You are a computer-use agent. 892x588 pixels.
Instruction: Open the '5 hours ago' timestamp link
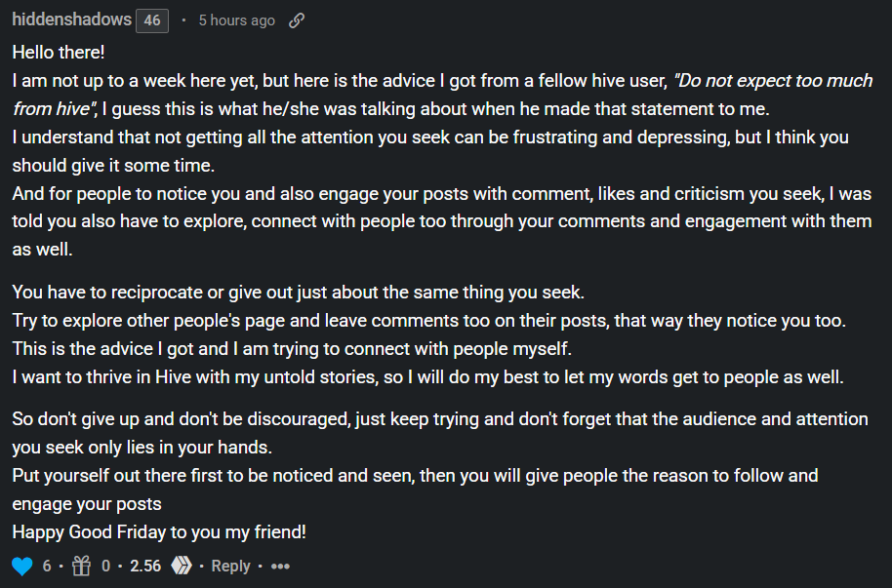pyautogui.click(x=236, y=20)
